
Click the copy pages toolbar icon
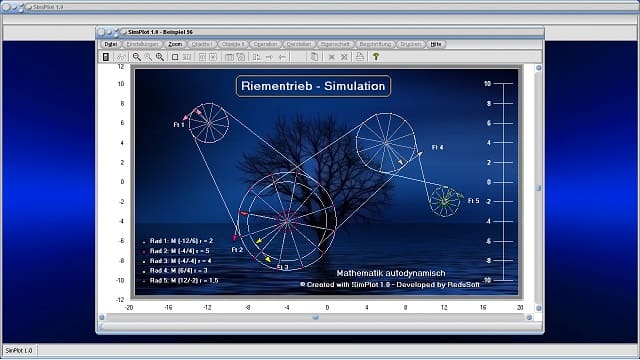[x=314, y=57]
